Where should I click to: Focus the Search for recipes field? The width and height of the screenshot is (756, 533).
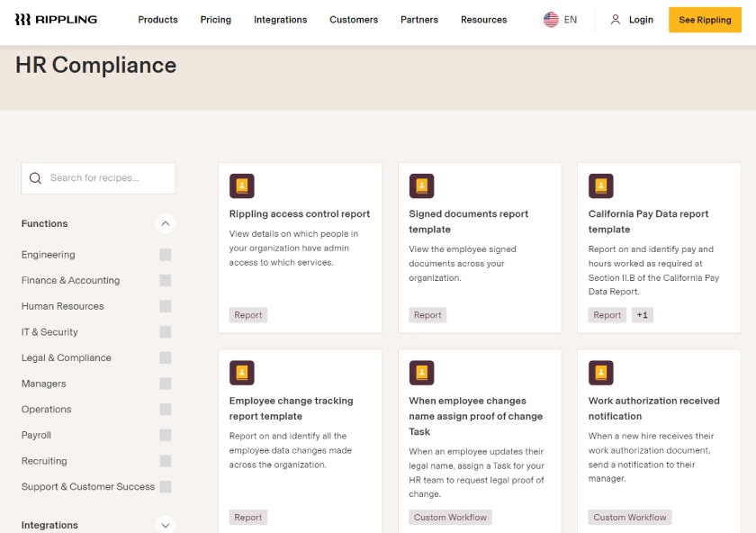tap(108, 178)
